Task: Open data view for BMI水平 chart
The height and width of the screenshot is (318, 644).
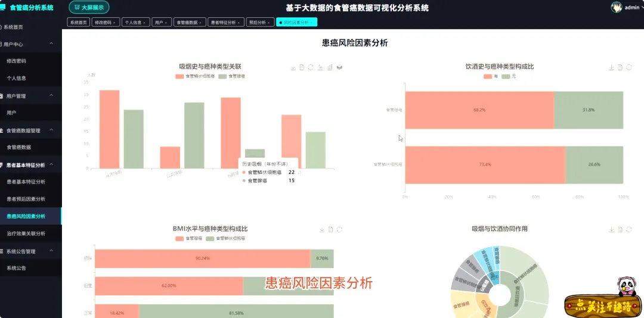Action: [330, 229]
